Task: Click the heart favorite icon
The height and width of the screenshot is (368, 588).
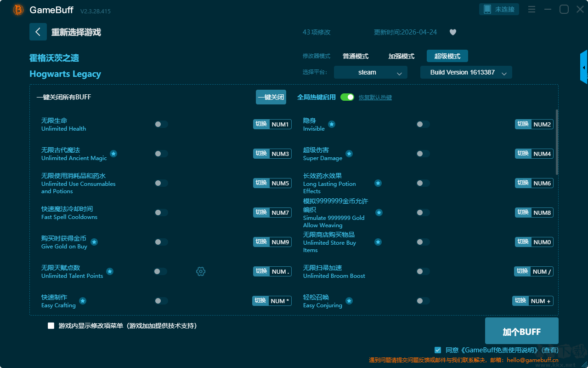Action: click(453, 32)
